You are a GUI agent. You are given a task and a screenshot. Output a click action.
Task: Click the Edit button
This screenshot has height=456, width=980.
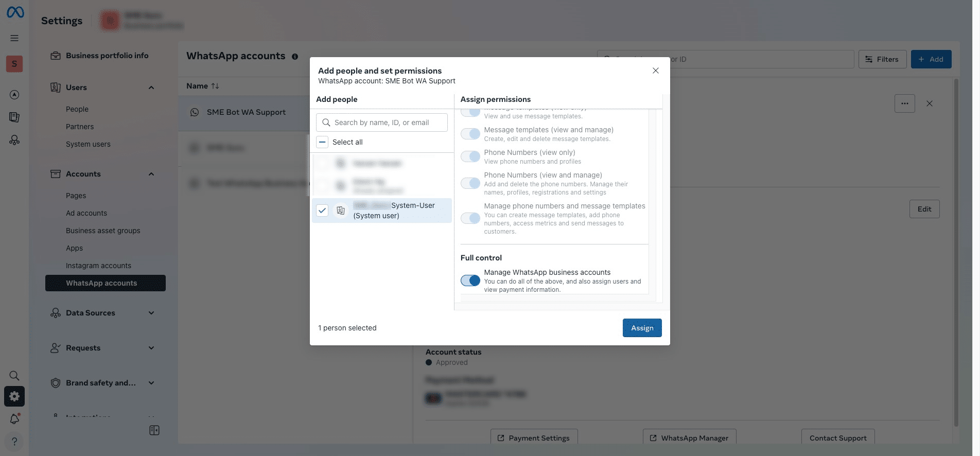[x=924, y=209]
